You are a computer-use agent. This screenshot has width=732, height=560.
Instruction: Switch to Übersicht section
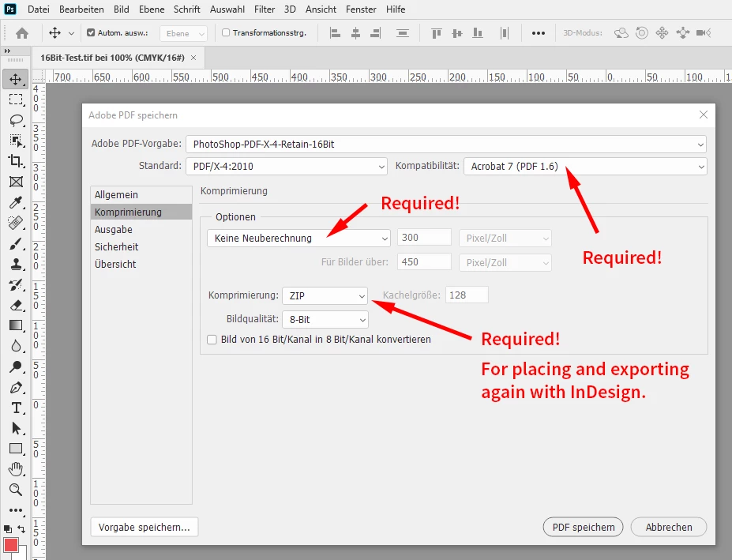click(x=141, y=264)
